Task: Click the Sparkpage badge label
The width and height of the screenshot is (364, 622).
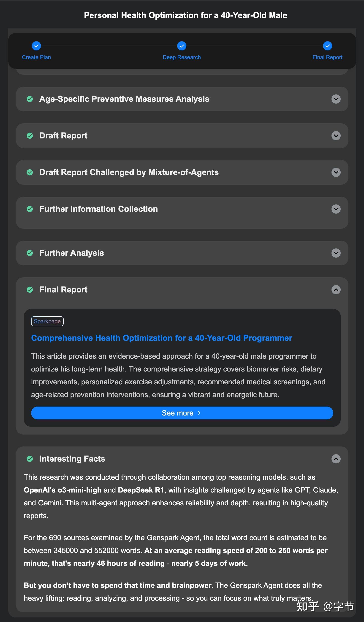Action: pos(47,321)
